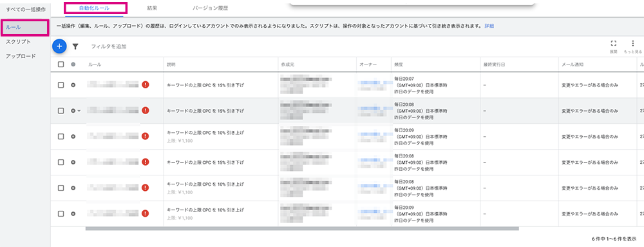Click the 展開 expand fullscreen icon
Viewport: 644px width, 247px height.
[613, 43]
